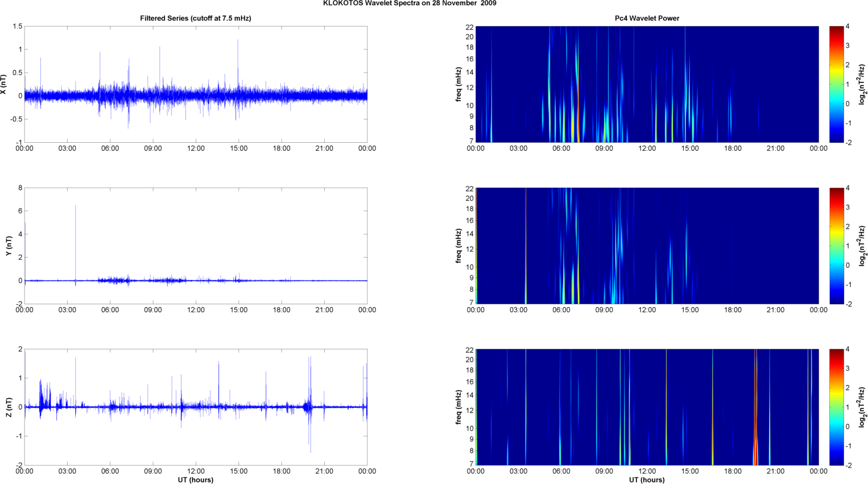Click the colorbar beside the middle wavelet plot
The image size is (868, 484).
836,246
